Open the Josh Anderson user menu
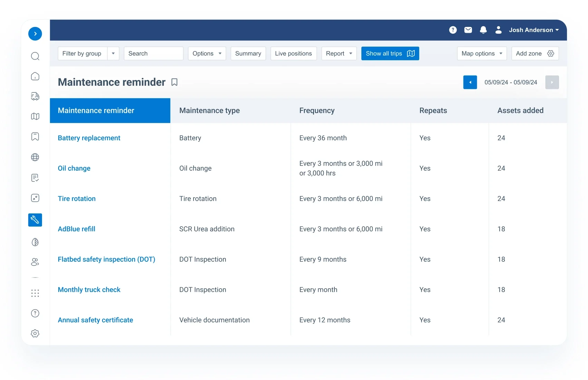 pyautogui.click(x=533, y=30)
